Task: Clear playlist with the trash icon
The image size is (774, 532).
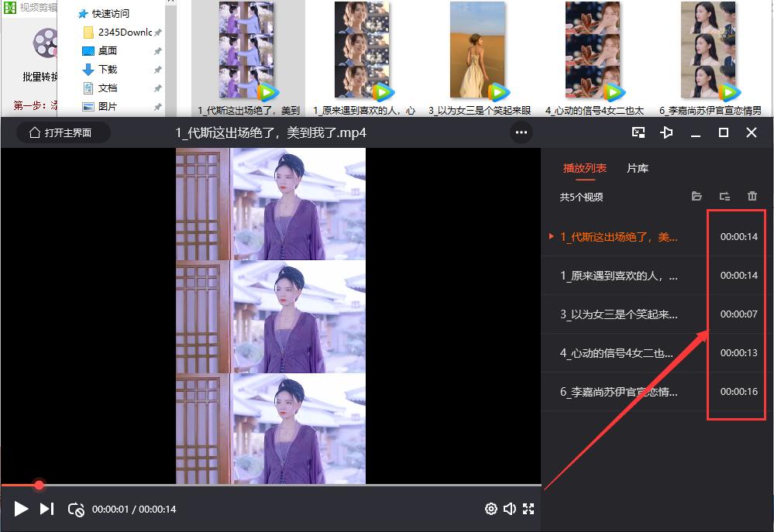Action: [x=752, y=197]
